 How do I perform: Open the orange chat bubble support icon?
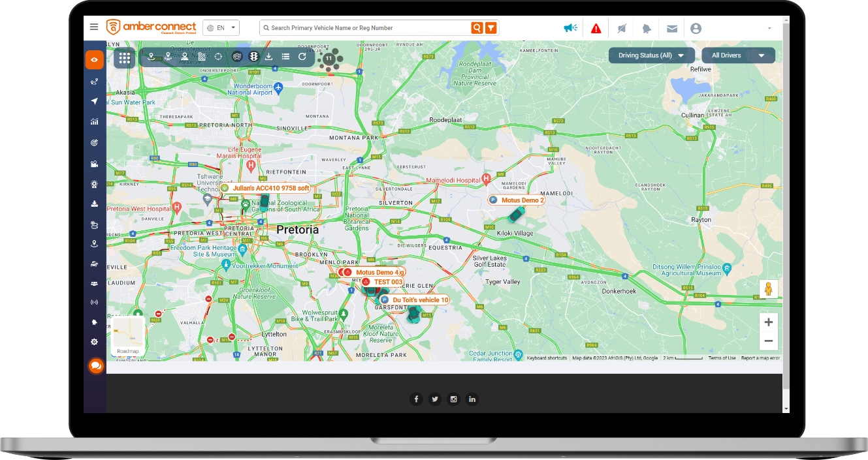tap(95, 366)
